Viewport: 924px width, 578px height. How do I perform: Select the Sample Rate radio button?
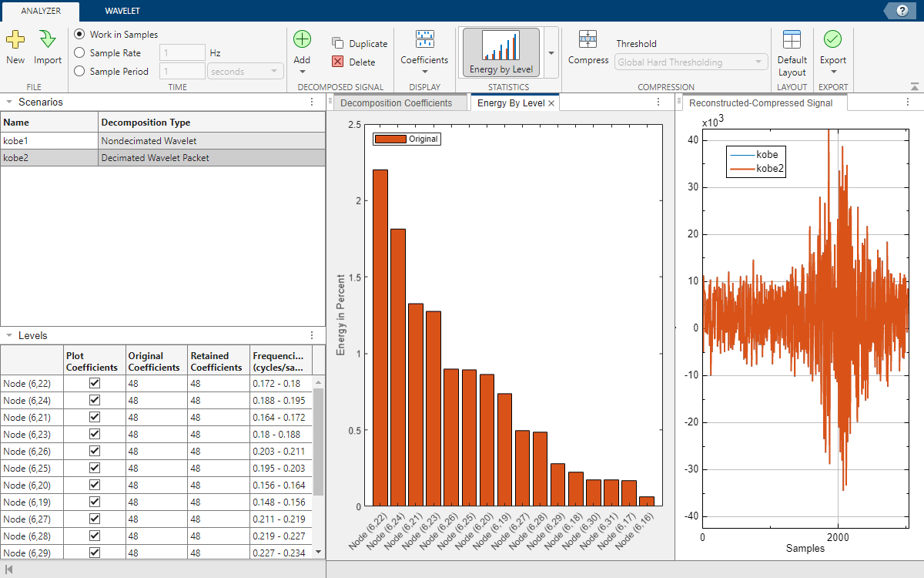(79, 53)
